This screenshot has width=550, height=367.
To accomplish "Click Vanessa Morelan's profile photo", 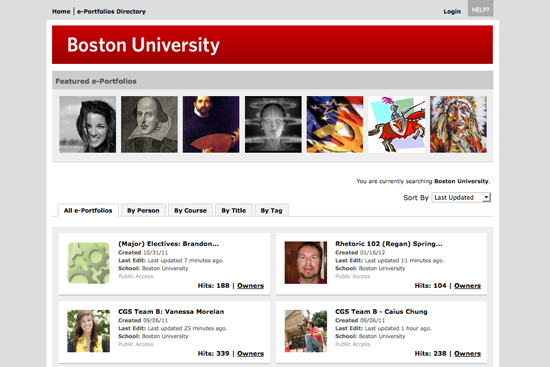I will tap(88, 331).
